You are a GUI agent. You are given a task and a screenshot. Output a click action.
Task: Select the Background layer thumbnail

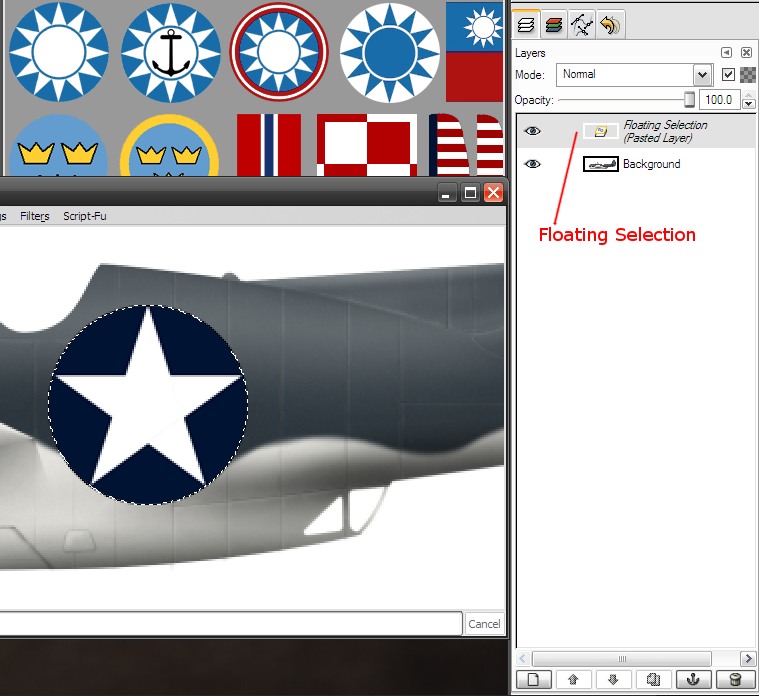pyautogui.click(x=600, y=164)
